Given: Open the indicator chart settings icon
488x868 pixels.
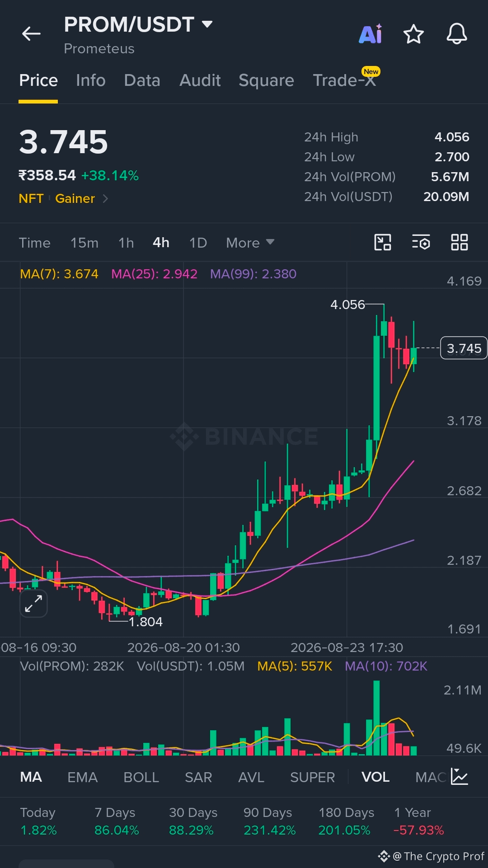Looking at the screenshot, I should 460,777.
